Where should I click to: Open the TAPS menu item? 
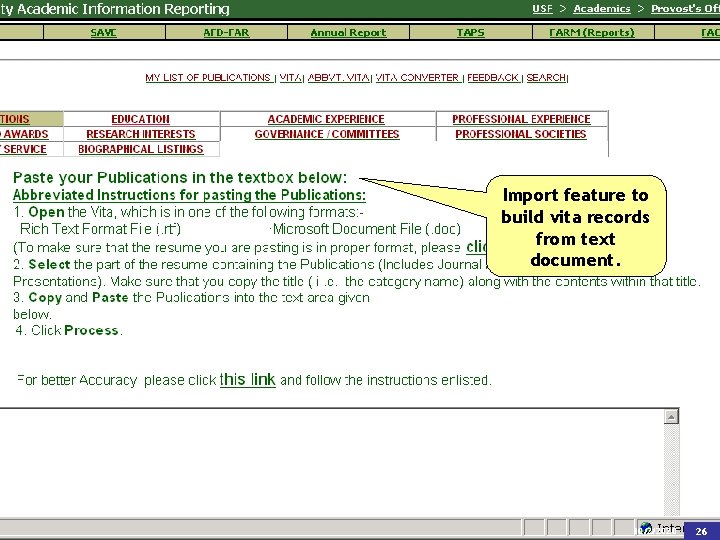tap(470, 33)
